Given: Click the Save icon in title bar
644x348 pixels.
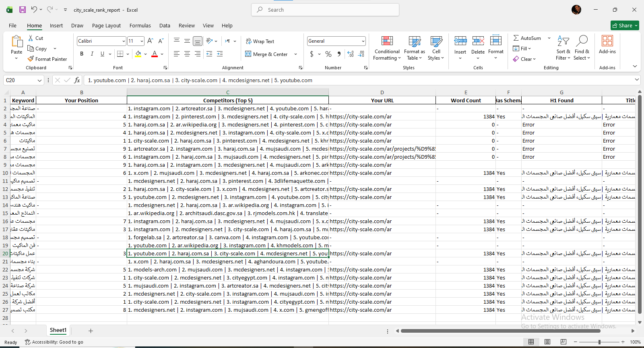Looking at the screenshot, I should (23, 10).
